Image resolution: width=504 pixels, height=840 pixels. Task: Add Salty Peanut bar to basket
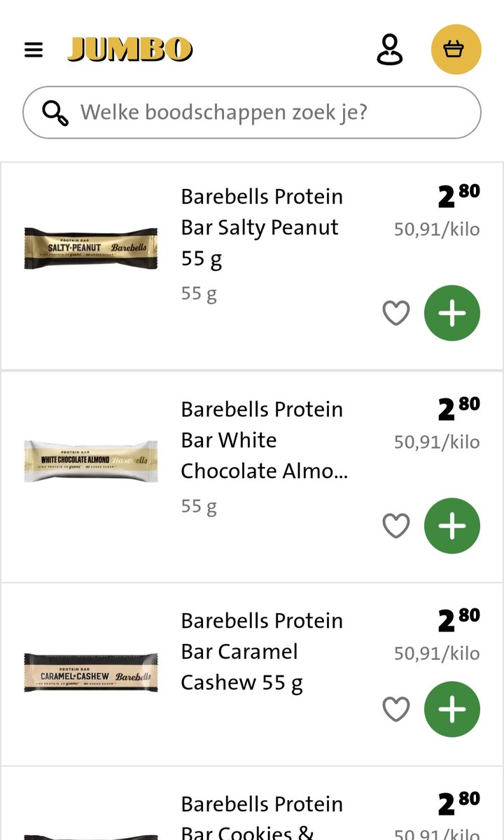click(451, 313)
